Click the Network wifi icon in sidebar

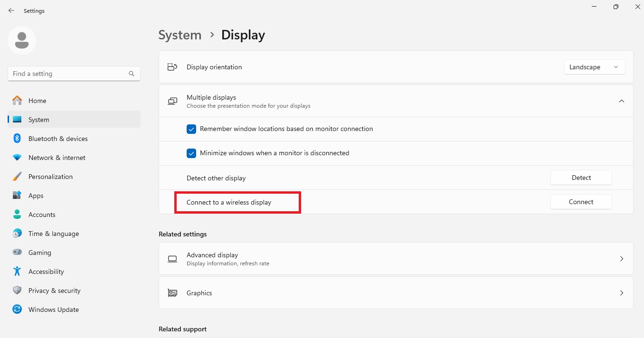17,158
